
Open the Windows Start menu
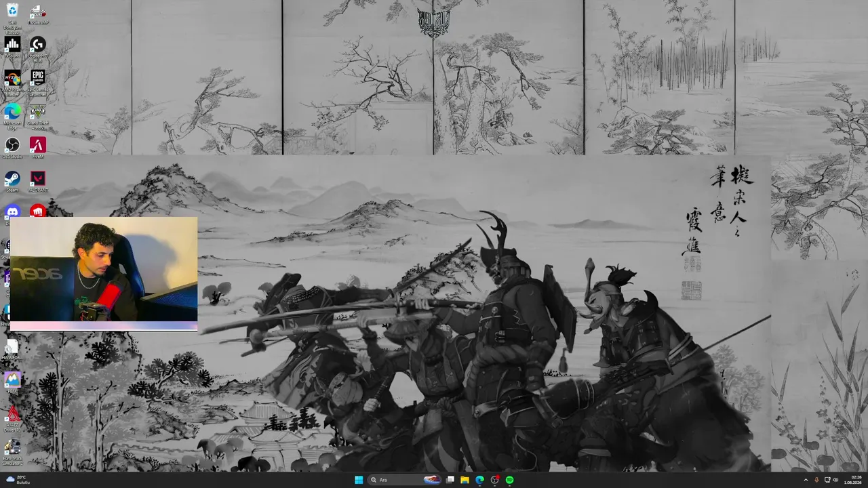click(359, 480)
